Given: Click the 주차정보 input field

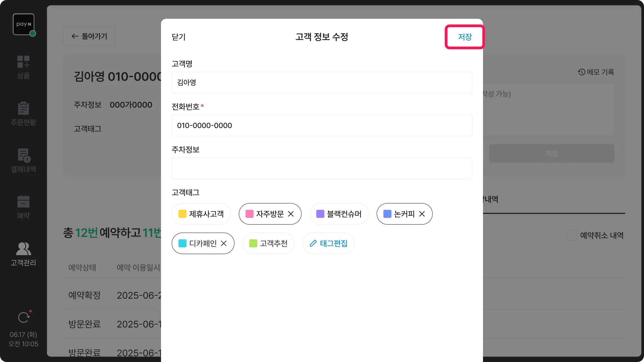Looking at the screenshot, I should pyautogui.click(x=322, y=168).
